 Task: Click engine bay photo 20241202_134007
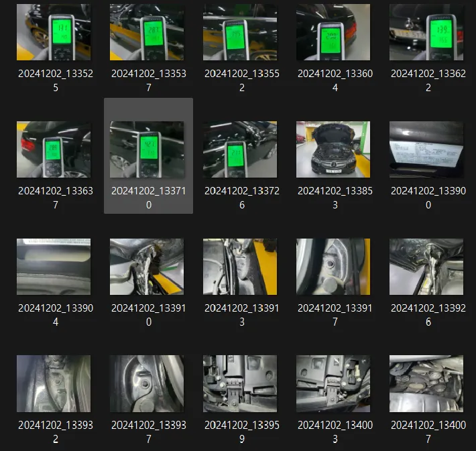click(x=426, y=383)
